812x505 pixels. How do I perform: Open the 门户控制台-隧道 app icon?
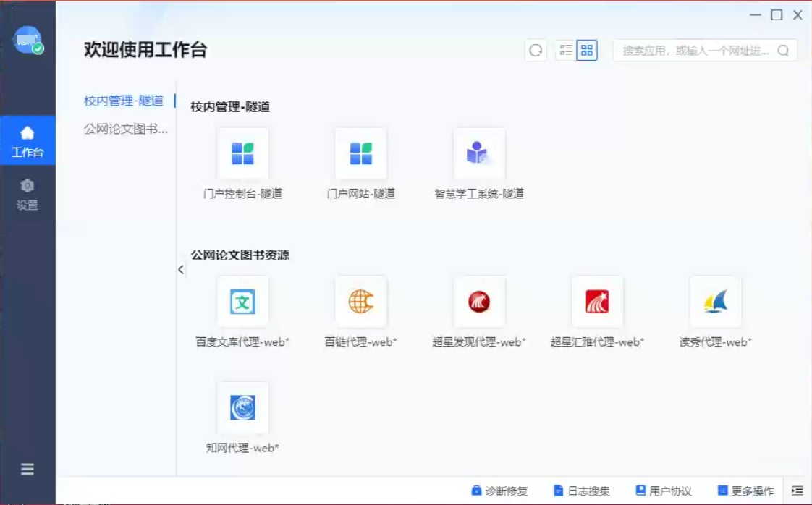(242, 154)
